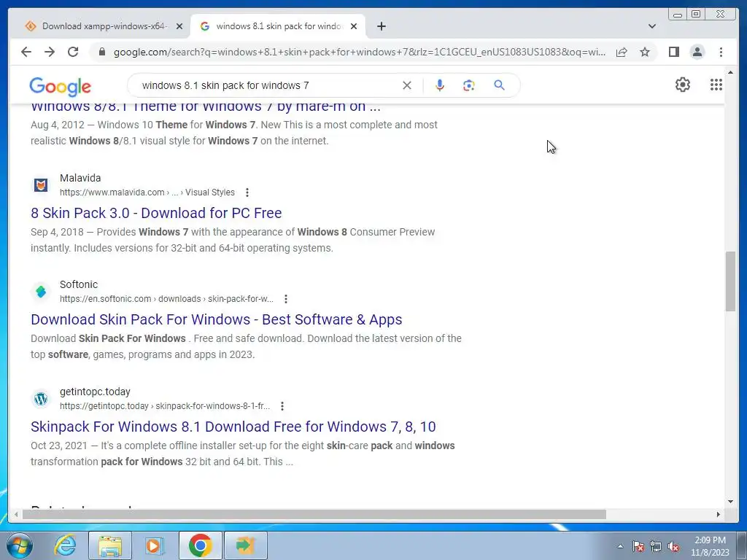This screenshot has width=747, height=560.
Task: Switch to Chrome in the taskbar
Action: pos(200,545)
